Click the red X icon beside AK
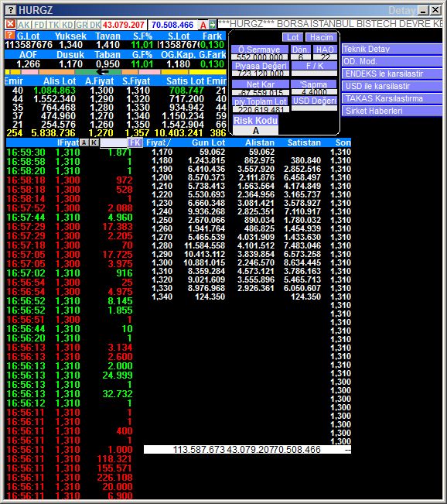The image size is (447, 504). click(10, 25)
